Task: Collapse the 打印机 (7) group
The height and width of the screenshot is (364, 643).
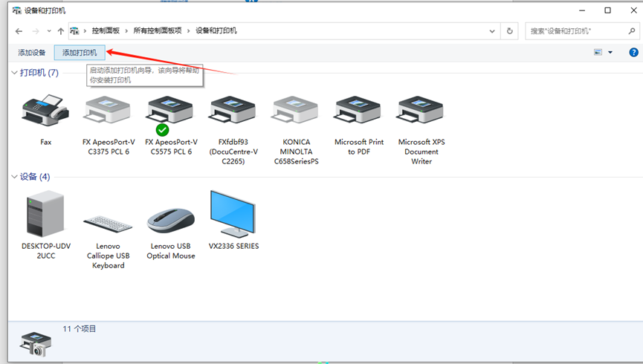Action: pyautogui.click(x=14, y=73)
